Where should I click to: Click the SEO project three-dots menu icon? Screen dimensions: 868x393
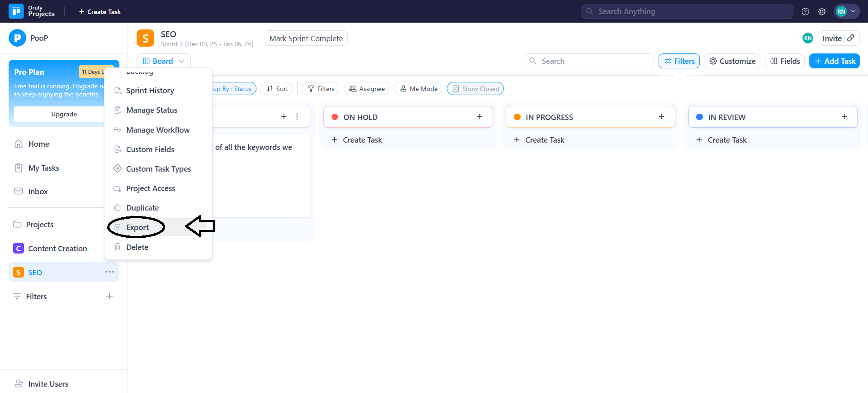point(109,272)
